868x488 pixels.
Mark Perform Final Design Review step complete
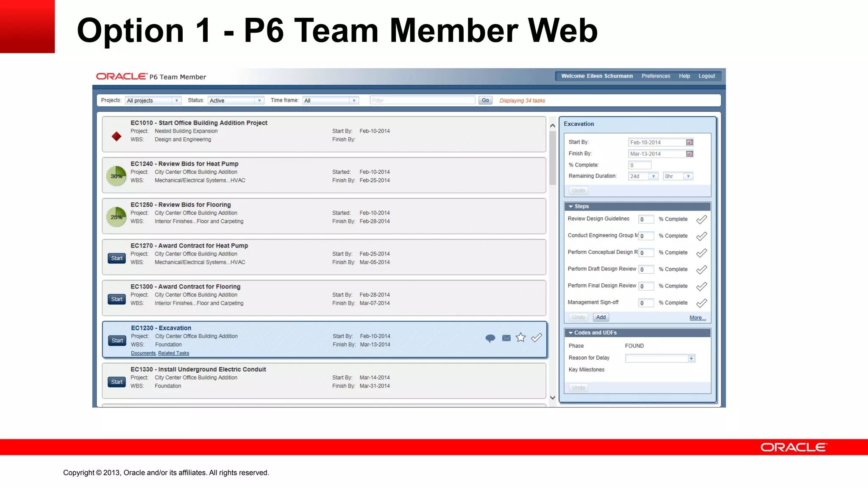[x=702, y=286]
